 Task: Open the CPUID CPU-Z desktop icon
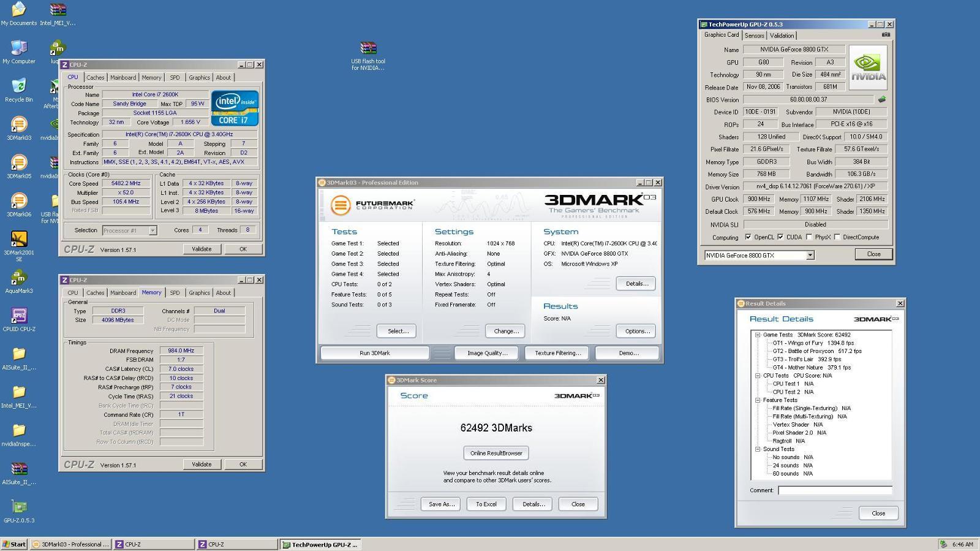coord(19,319)
